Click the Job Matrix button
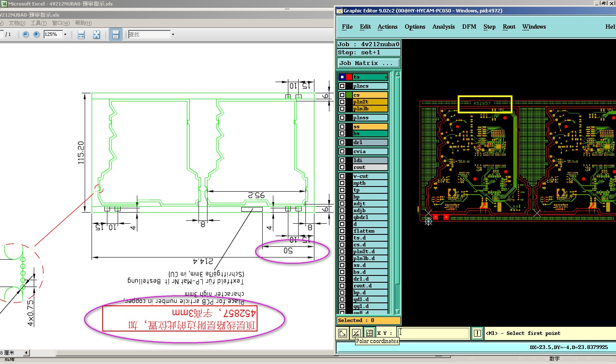 (x=369, y=63)
